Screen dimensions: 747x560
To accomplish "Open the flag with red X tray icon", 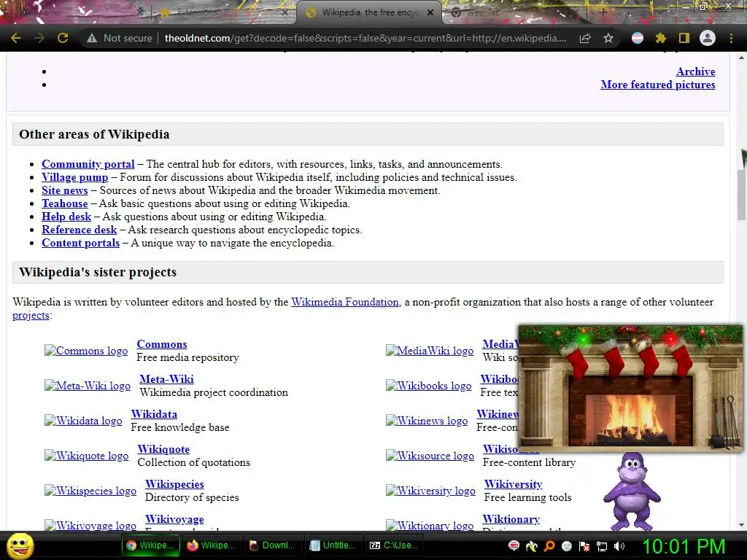I will (584, 546).
